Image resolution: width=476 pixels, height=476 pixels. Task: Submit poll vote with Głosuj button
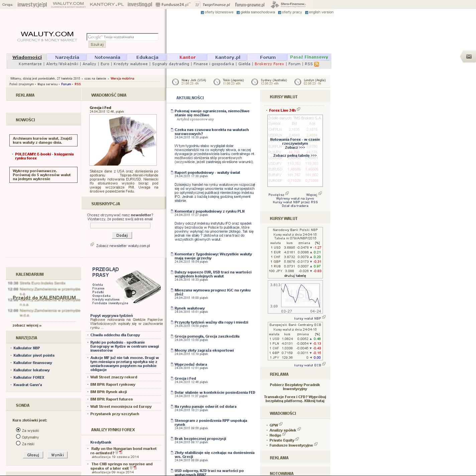click(33, 455)
